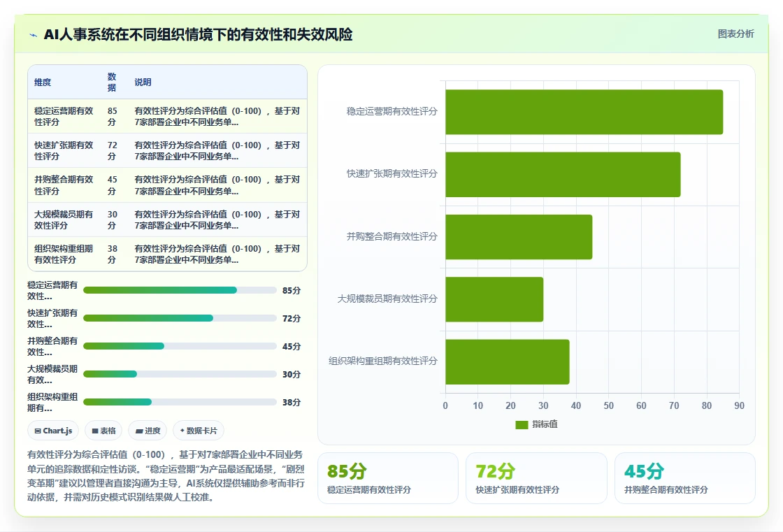Click the 45 分 value in table
This screenshot has height=532, width=783.
point(113,185)
